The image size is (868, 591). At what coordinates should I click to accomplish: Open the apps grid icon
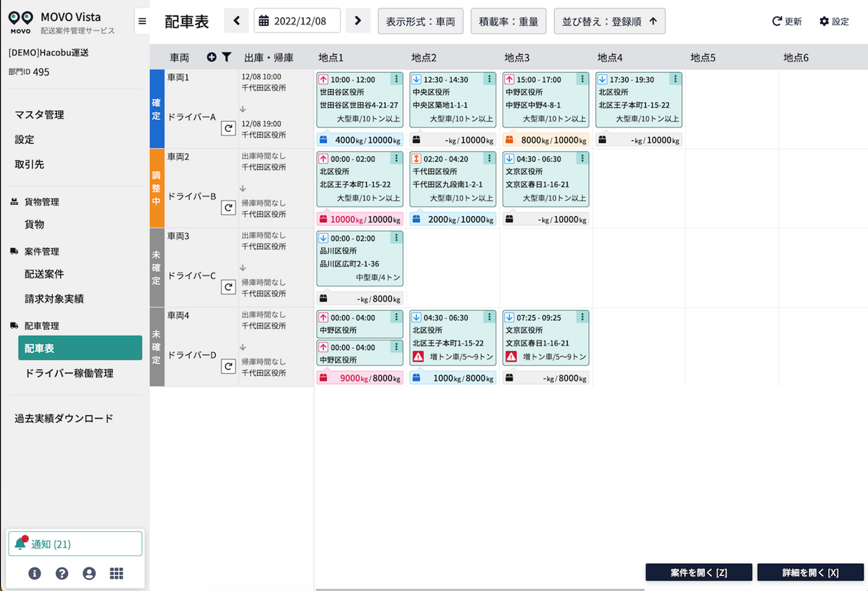coord(116,573)
